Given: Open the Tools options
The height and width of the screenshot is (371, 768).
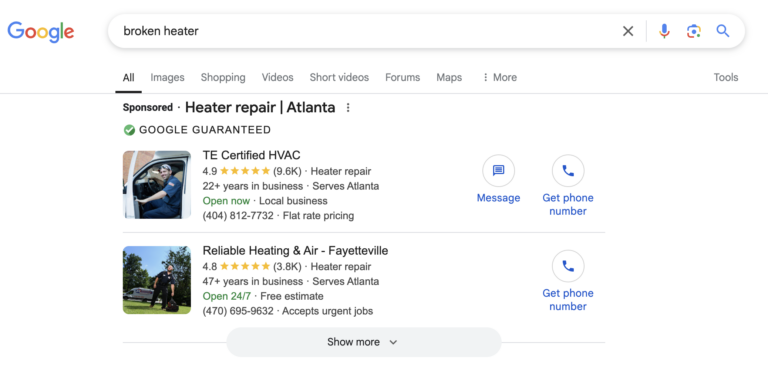Looking at the screenshot, I should click(x=725, y=77).
